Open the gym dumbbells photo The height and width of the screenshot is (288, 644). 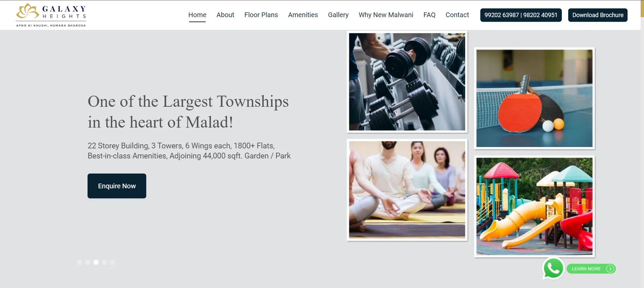click(407, 82)
